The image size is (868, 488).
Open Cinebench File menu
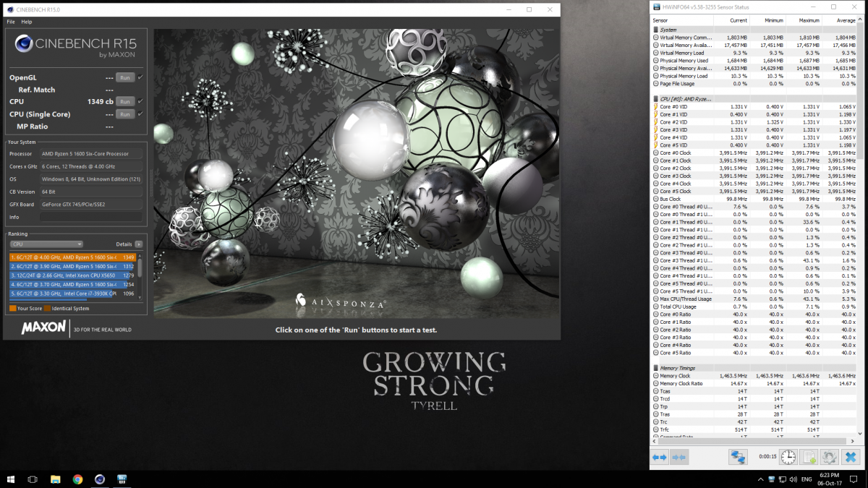pyautogui.click(x=11, y=22)
